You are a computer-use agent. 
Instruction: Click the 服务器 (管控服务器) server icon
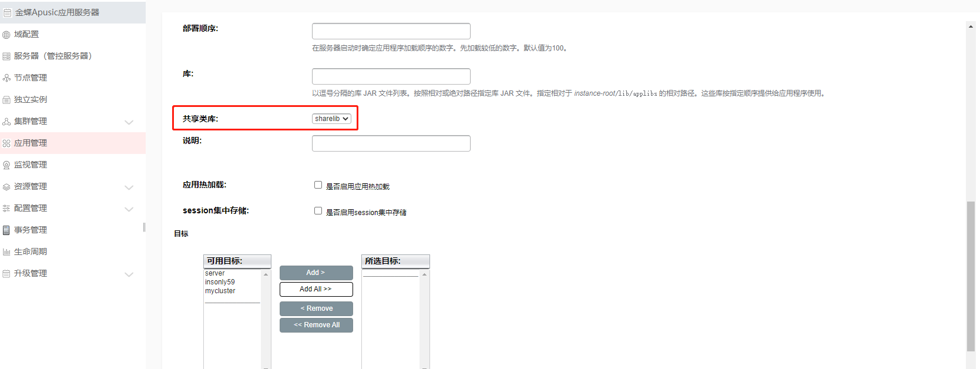click(6, 56)
